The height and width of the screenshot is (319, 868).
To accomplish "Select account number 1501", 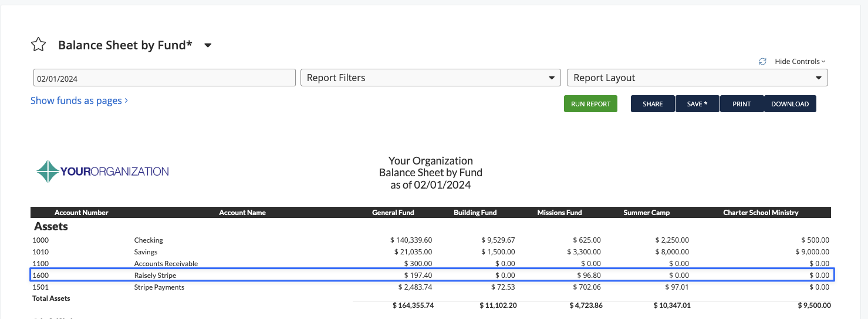I will pyautogui.click(x=41, y=287).
